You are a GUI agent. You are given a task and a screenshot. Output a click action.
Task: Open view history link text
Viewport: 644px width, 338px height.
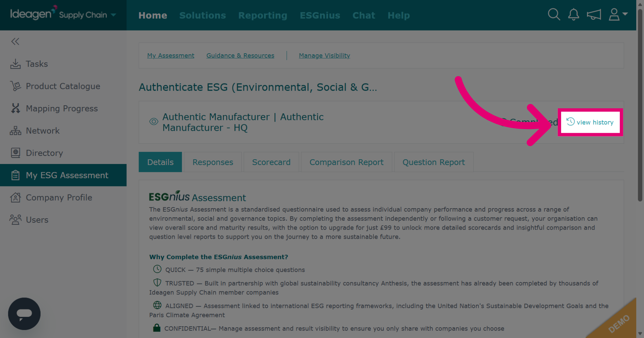click(595, 122)
